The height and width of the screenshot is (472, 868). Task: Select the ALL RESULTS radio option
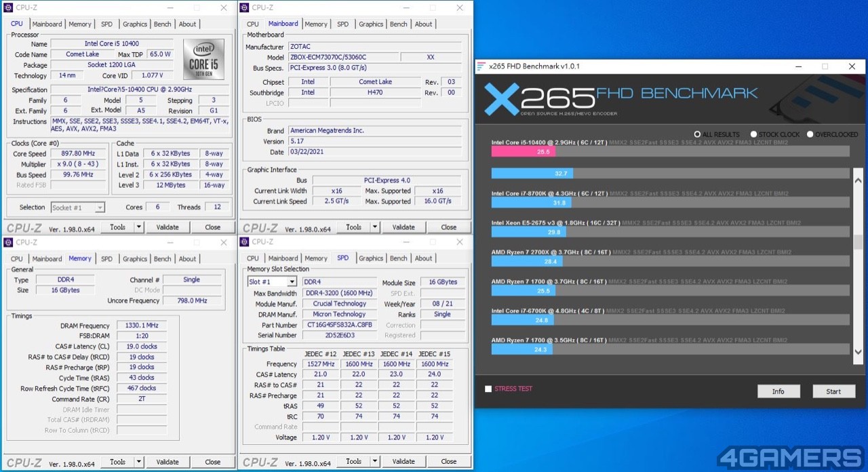click(697, 134)
